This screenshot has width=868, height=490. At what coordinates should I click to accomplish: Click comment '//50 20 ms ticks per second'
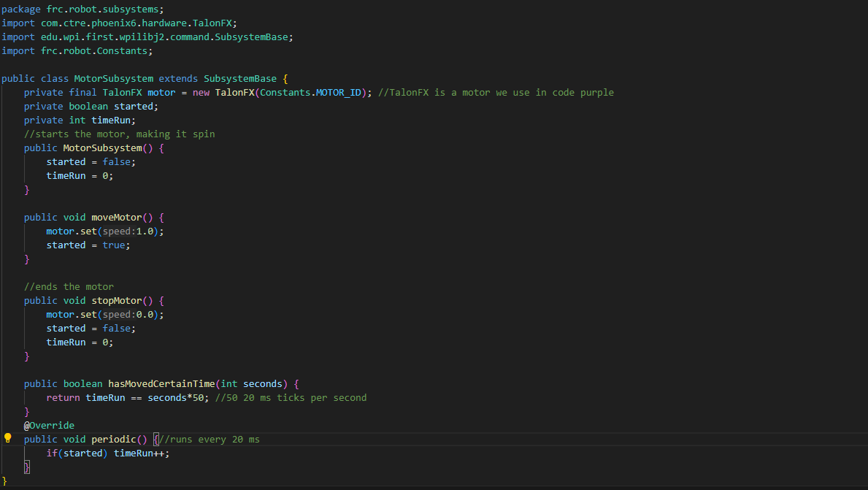click(291, 397)
